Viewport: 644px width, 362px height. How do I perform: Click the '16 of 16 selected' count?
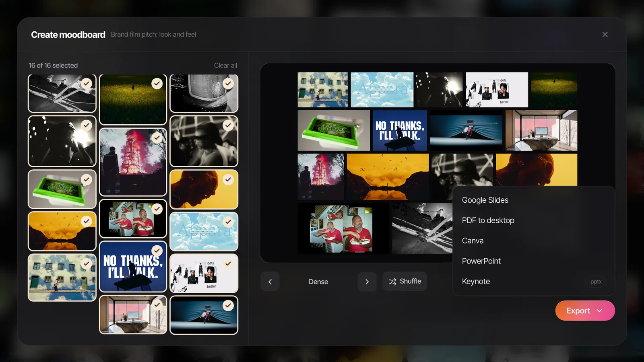point(53,65)
